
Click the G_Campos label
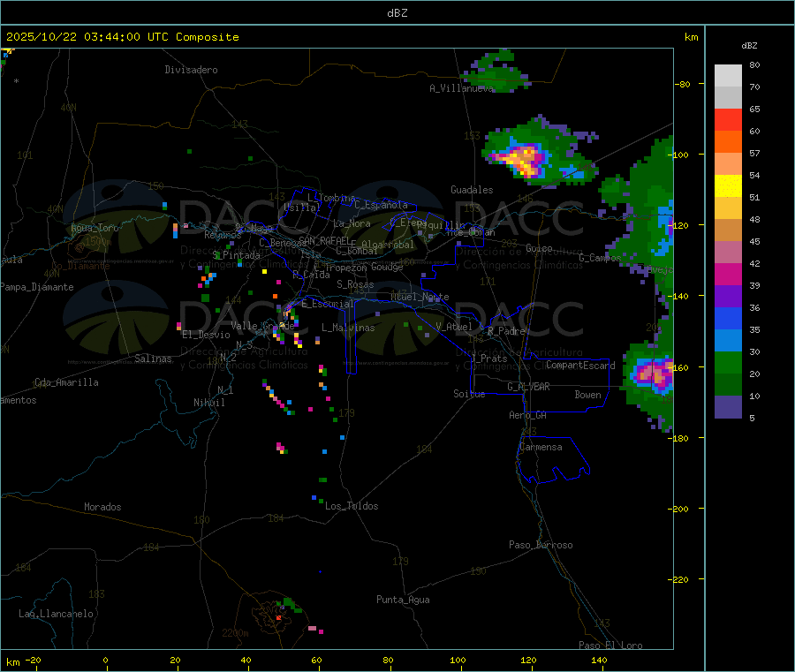point(600,258)
